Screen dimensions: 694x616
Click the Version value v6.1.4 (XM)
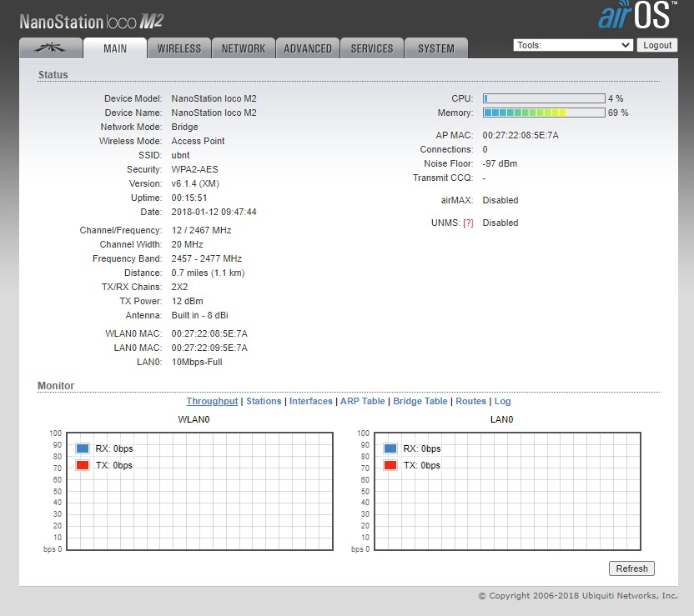[x=195, y=183]
